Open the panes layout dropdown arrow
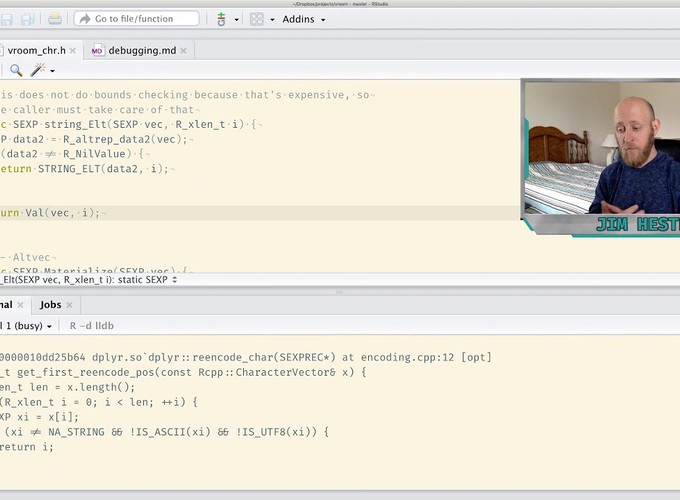This screenshot has width=680, height=500. (x=272, y=20)
